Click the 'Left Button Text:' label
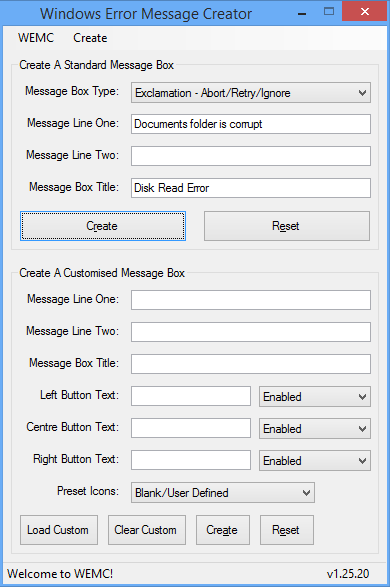Viewport: 390px width, 587px height. (79, 395)
